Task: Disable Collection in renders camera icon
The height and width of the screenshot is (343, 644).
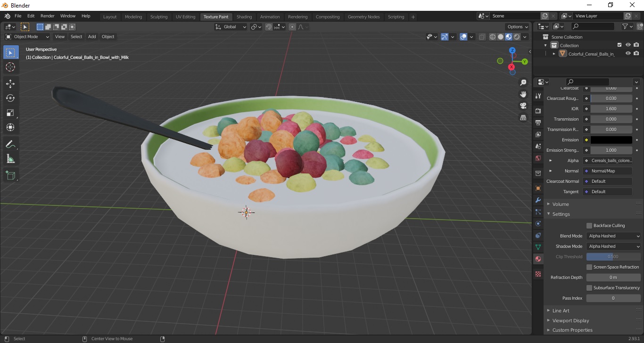Action: 636,45
